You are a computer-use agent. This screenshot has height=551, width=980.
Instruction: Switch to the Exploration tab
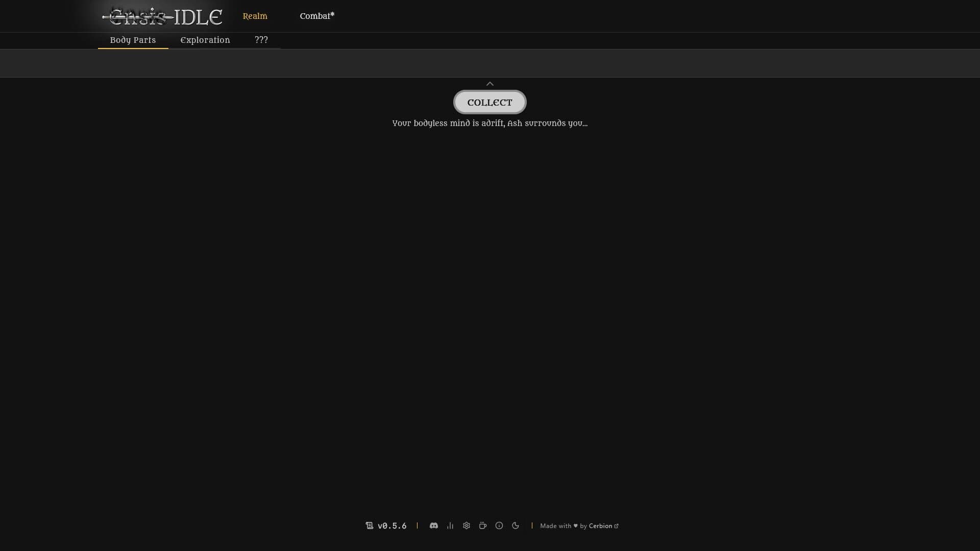205,40
